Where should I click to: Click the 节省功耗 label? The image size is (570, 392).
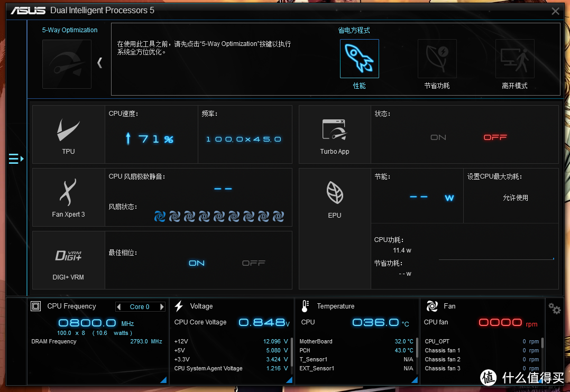click(437, 86)
